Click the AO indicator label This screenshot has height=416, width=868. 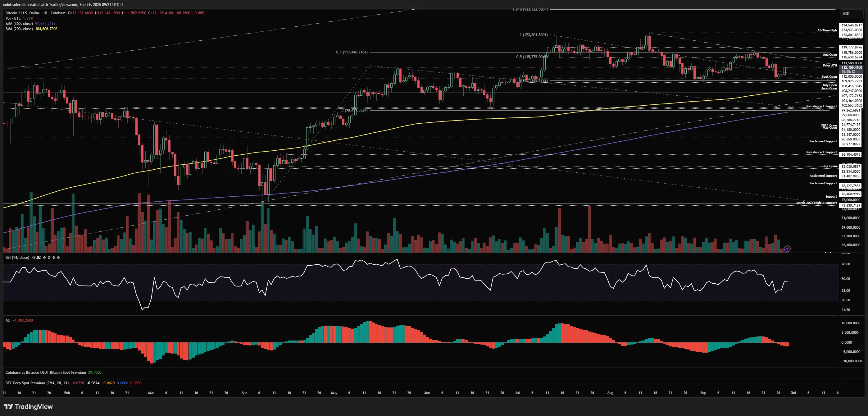tap(8, 320)
